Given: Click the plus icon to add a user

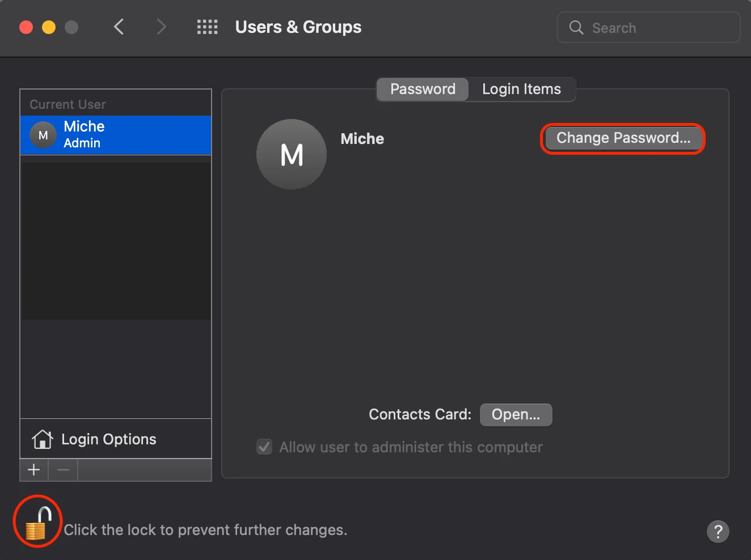Looking at the screenshot, I should coord(33,469).
